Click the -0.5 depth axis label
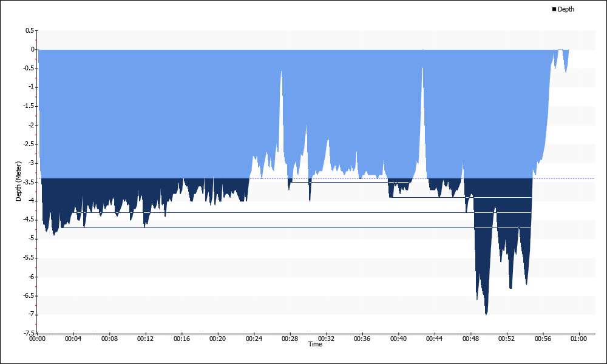This screenshot has height=364, width=607. click(x=29, y=68)
